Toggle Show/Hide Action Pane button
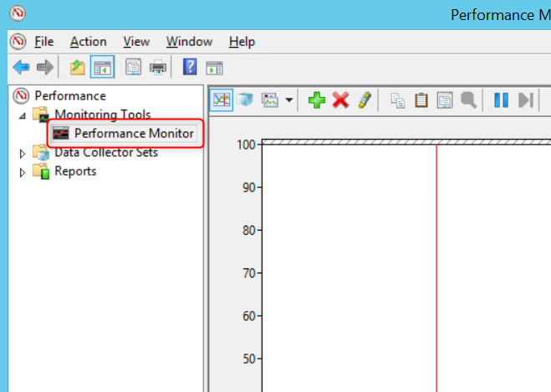The image size is (551, 392). click(214, 68)
